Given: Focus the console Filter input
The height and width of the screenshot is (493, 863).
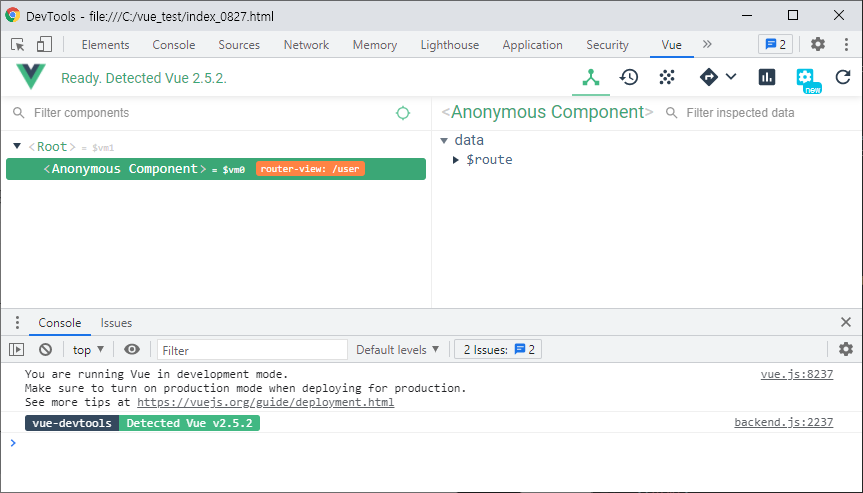Looking at the screenshot, I should tap(252, 350).
